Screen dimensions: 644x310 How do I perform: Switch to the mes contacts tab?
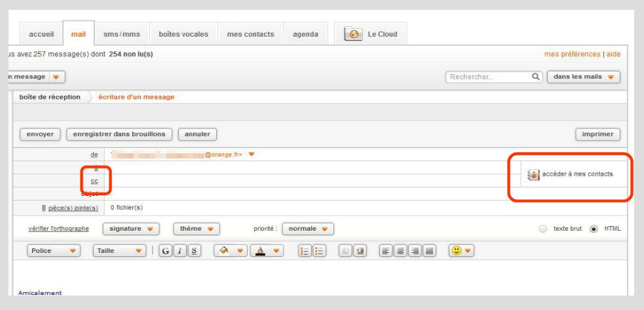(250, 34)
